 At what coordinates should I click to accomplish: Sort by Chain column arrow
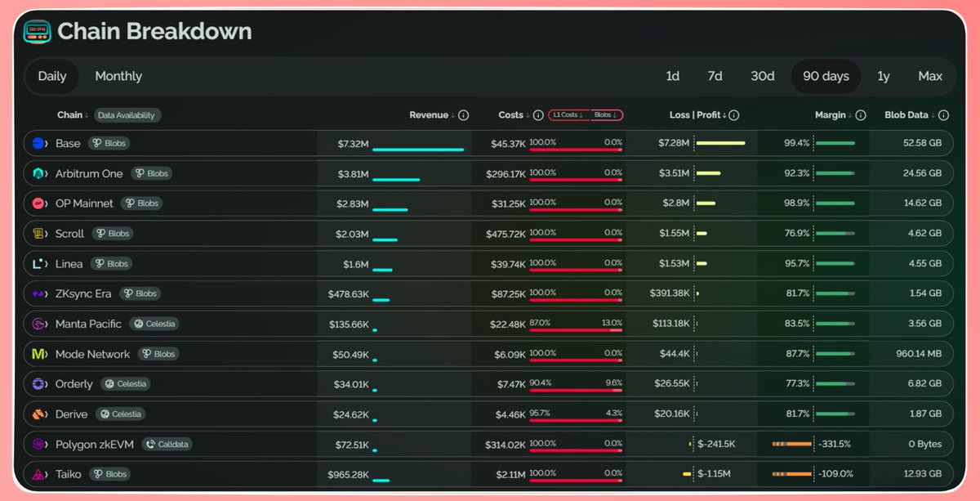coord(87,116)
